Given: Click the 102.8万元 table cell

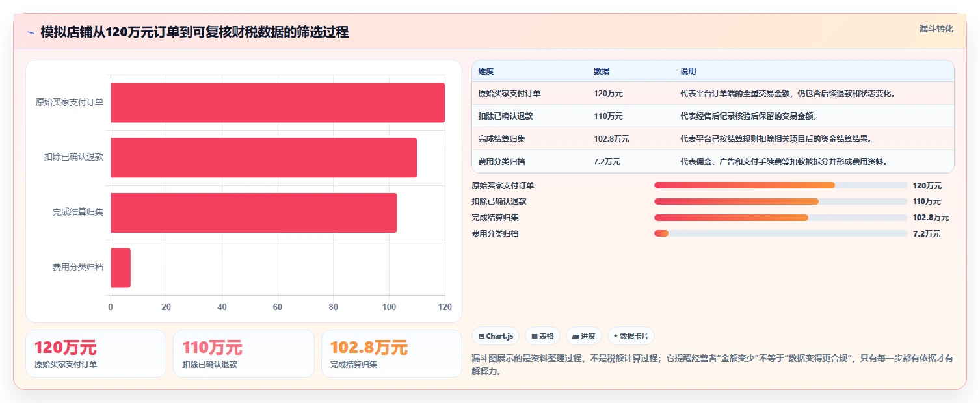Looking at the screenshot, I should (611, 139).
